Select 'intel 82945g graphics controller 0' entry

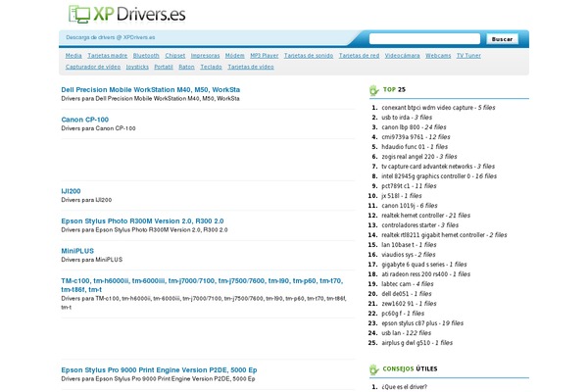click(x=439, y=176)
